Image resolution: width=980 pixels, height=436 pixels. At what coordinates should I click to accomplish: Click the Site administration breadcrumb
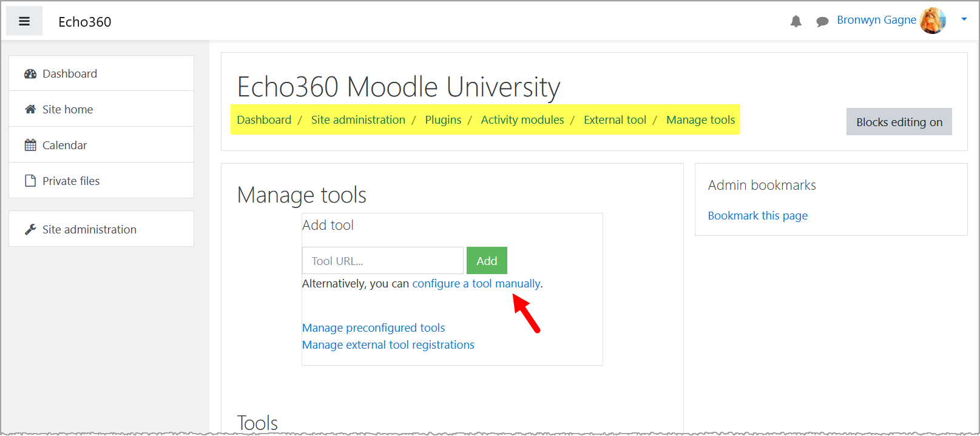point(358,120)
